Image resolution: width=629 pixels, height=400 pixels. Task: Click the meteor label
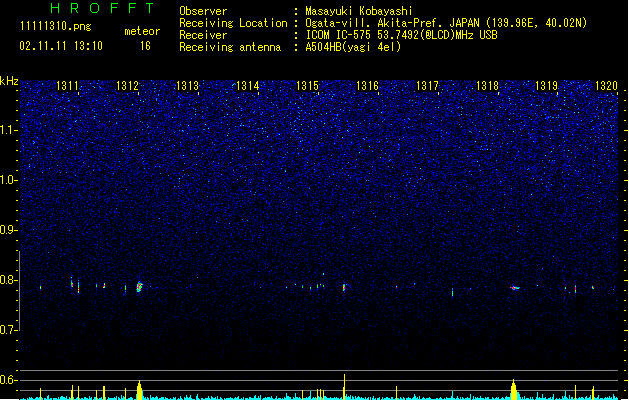click(142, 31)
